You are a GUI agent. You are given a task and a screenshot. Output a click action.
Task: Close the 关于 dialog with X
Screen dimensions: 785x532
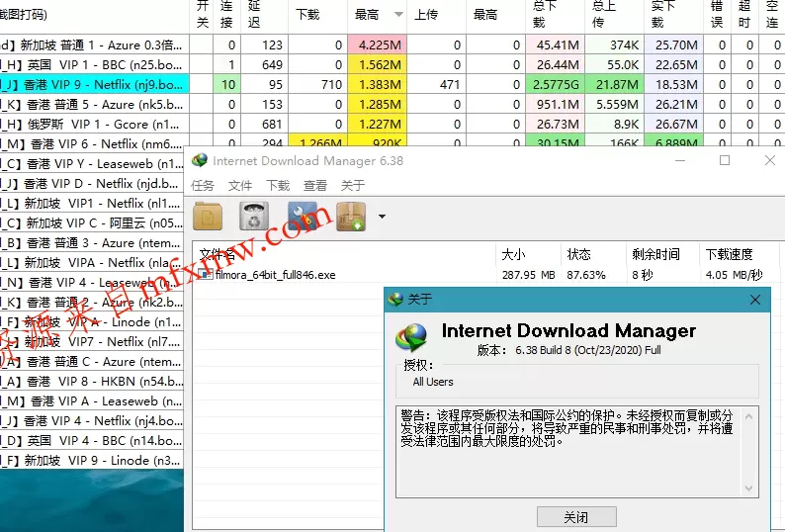tap(755, 300)
